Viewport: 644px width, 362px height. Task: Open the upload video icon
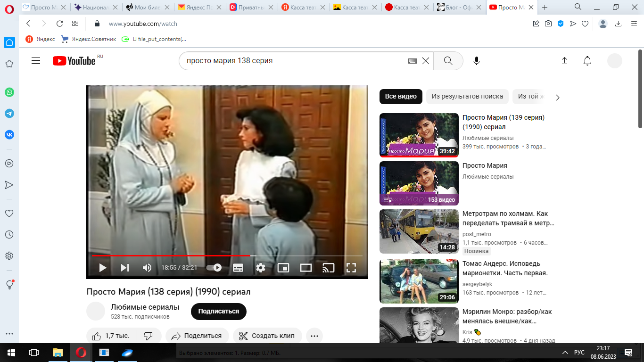point(564,61)
